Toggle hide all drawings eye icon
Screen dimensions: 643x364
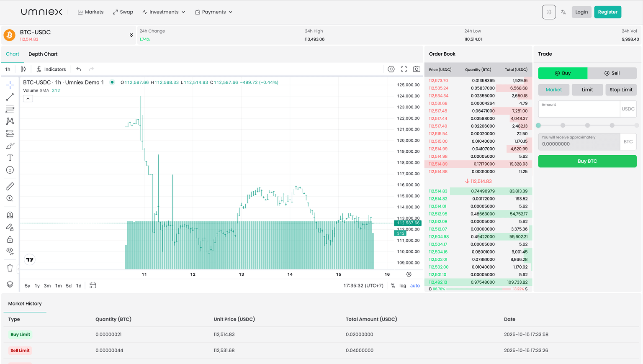10,251
